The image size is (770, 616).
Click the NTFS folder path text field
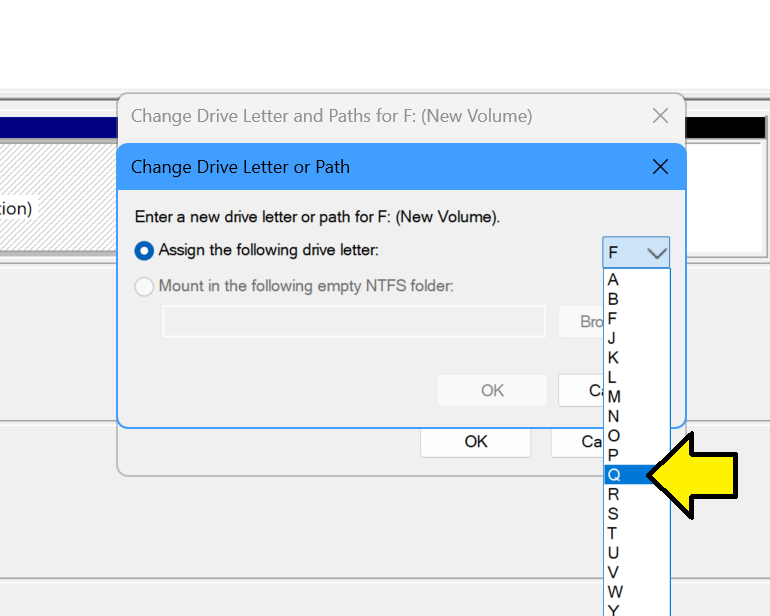click(x=354, y=322)
